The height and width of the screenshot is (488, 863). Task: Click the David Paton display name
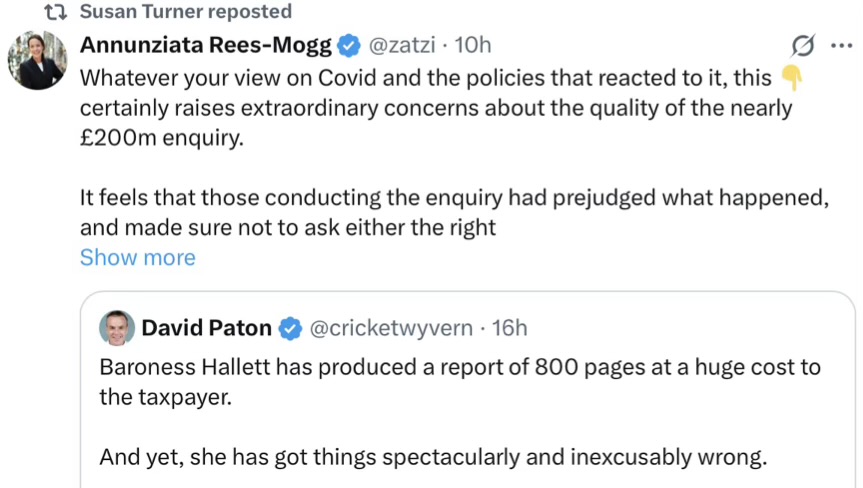click(206, 327)
